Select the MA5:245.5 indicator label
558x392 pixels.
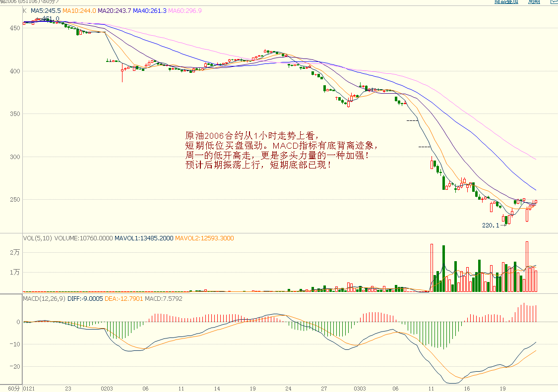(46, 10)
